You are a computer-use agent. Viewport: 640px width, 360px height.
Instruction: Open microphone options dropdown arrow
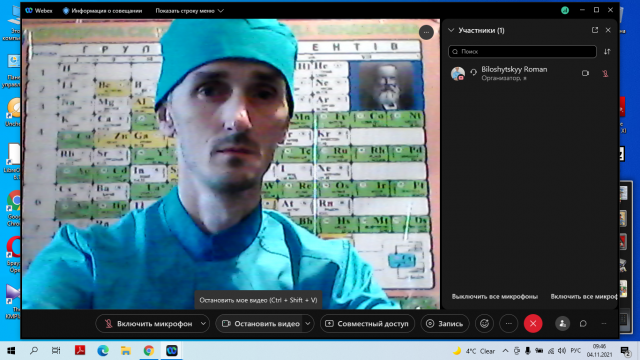click(203, 324)
